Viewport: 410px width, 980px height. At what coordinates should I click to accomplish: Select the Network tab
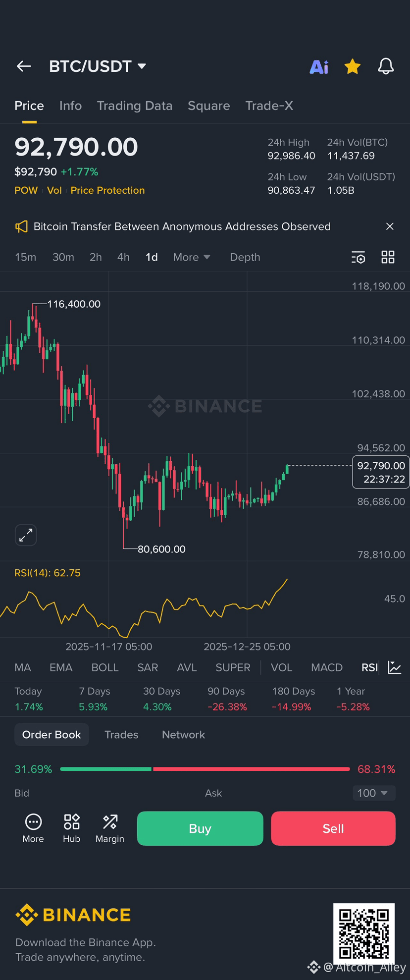[x=183, y=735]
